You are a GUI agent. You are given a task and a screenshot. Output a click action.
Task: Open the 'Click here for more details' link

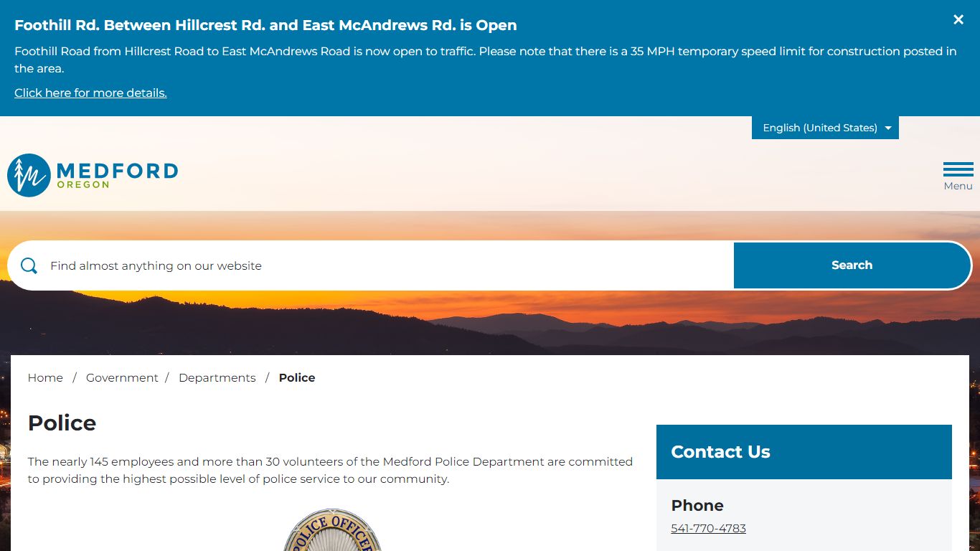click(x=90, y=93)
